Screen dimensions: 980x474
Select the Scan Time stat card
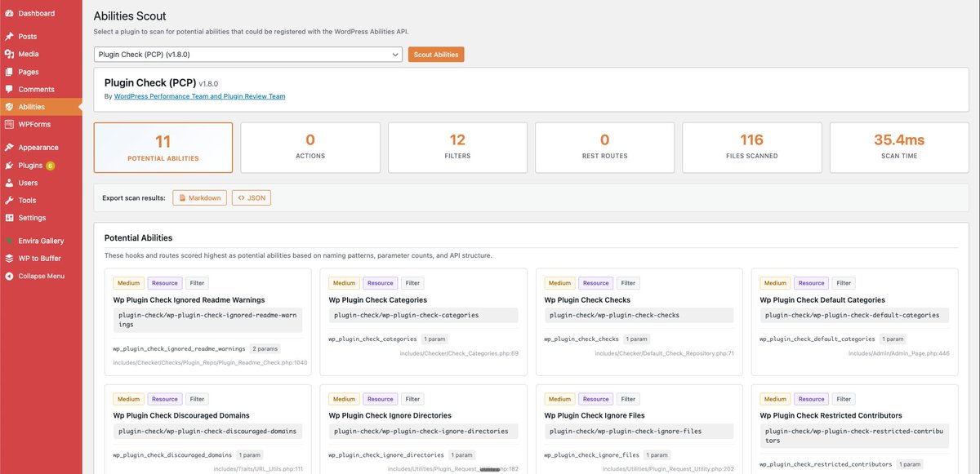click(x=898, y=148)
